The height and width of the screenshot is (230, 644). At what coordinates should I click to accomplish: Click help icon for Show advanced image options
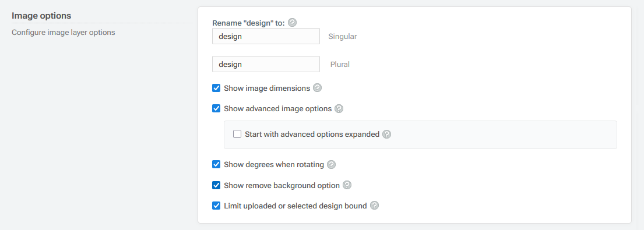click(339, 109)
